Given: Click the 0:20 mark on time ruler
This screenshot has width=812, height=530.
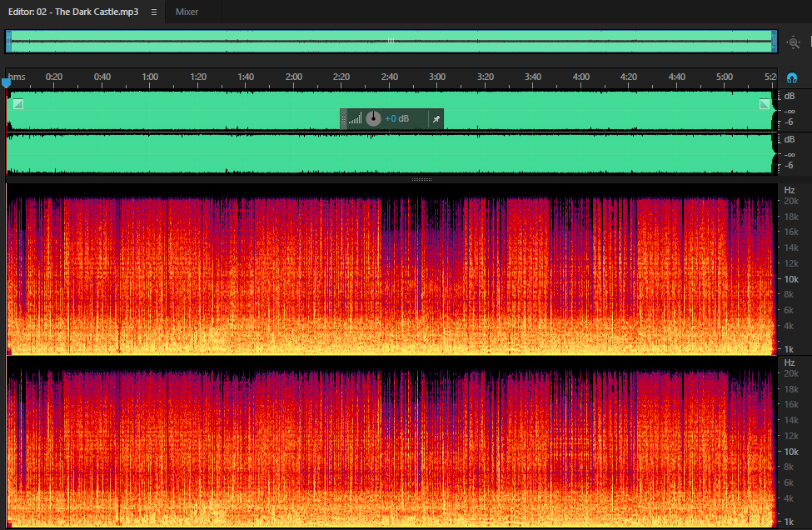Looking at the screenshot, I should point(54,77).
